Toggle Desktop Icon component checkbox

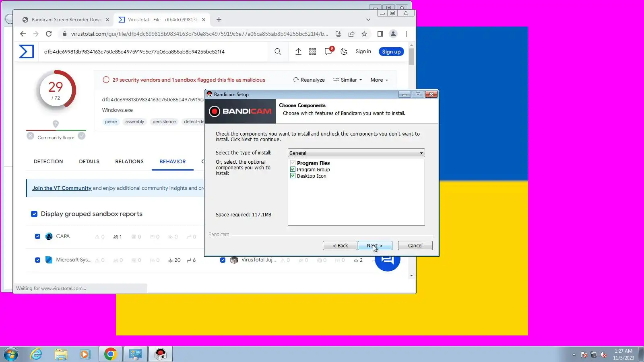[293, 176]
